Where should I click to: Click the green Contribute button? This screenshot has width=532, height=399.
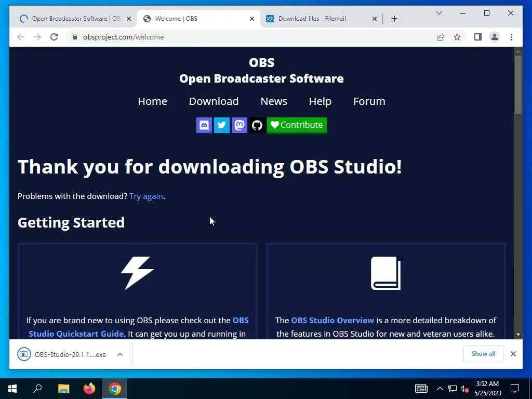[297, 125]
